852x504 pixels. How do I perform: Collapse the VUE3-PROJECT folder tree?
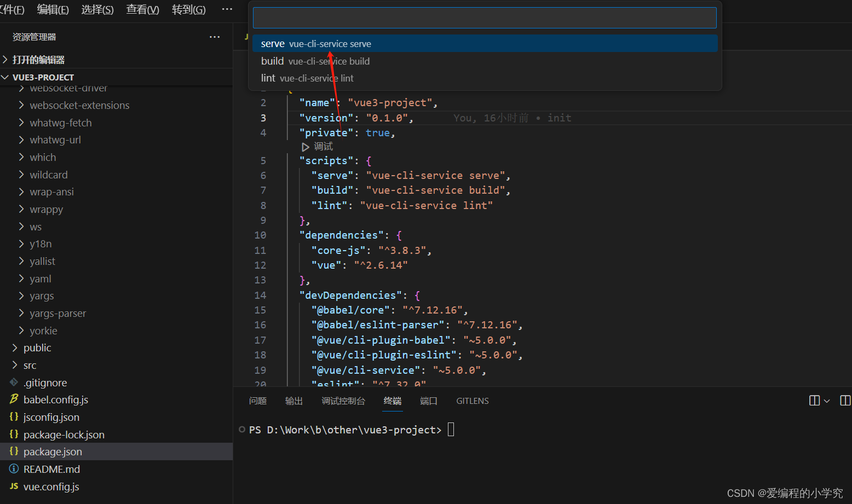coord(5,77)
